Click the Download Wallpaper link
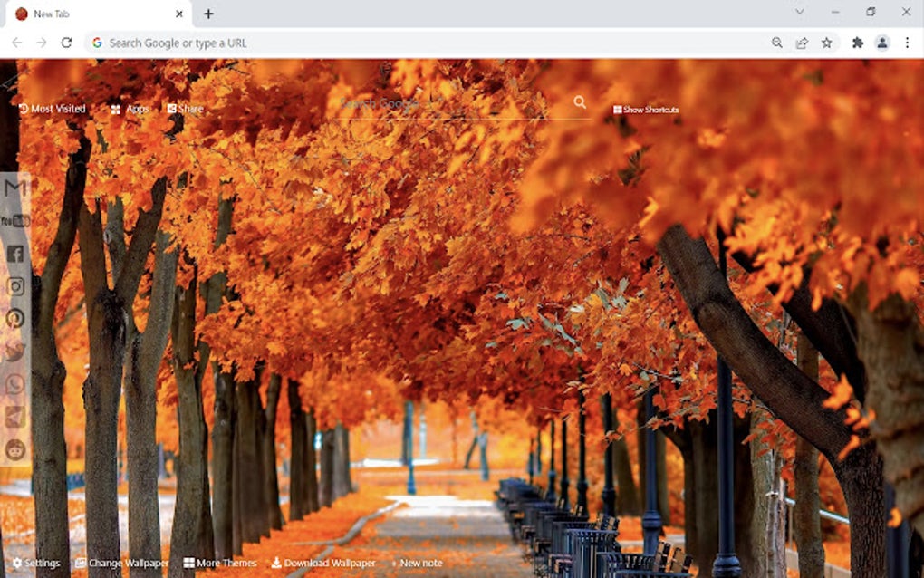924x578 pixels. point(323,563)
